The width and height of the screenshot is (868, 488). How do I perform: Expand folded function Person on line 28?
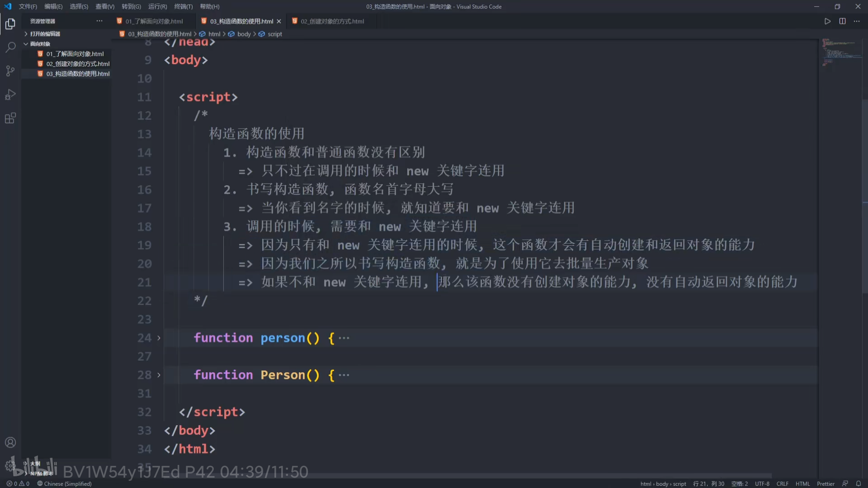[x=159, y=375]
